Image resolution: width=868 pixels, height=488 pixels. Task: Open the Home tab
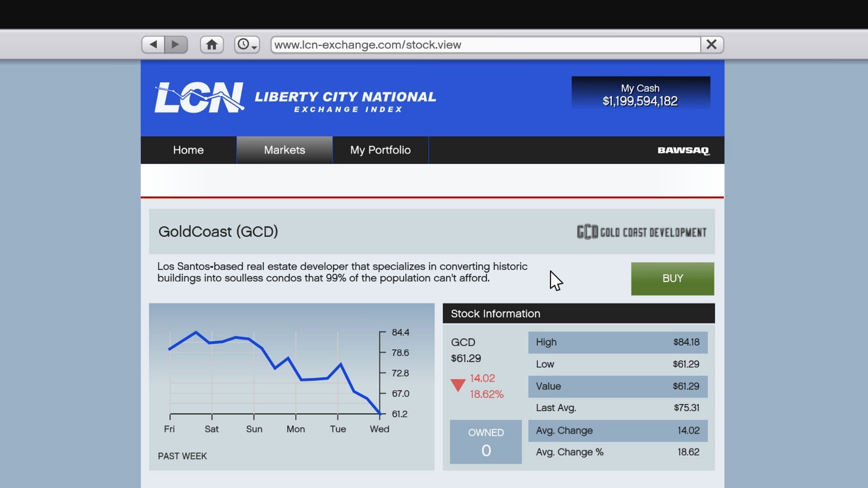[189, 150]
